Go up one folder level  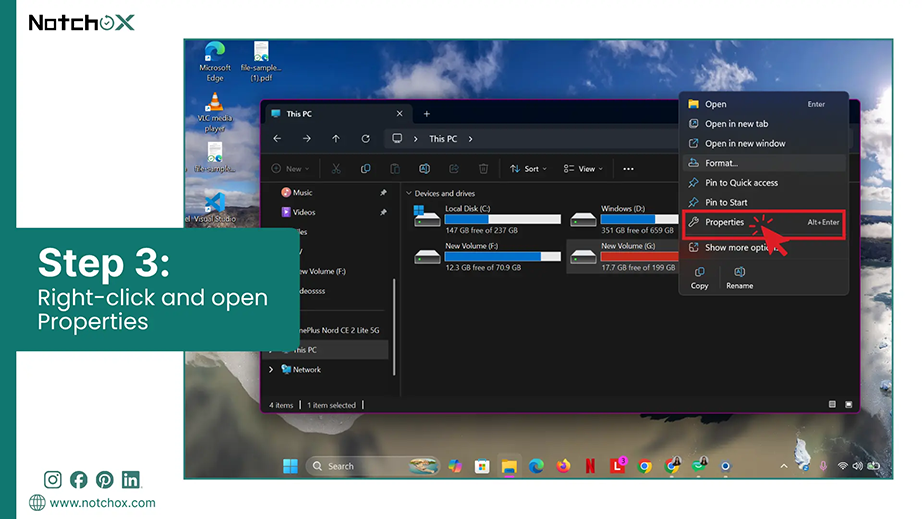(x=336, y=139)
